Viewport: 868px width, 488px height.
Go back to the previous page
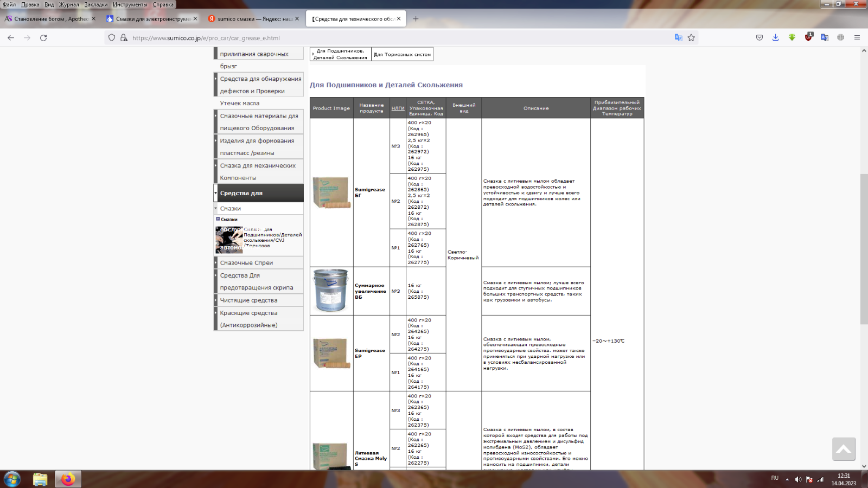click(x=11, y=38)
